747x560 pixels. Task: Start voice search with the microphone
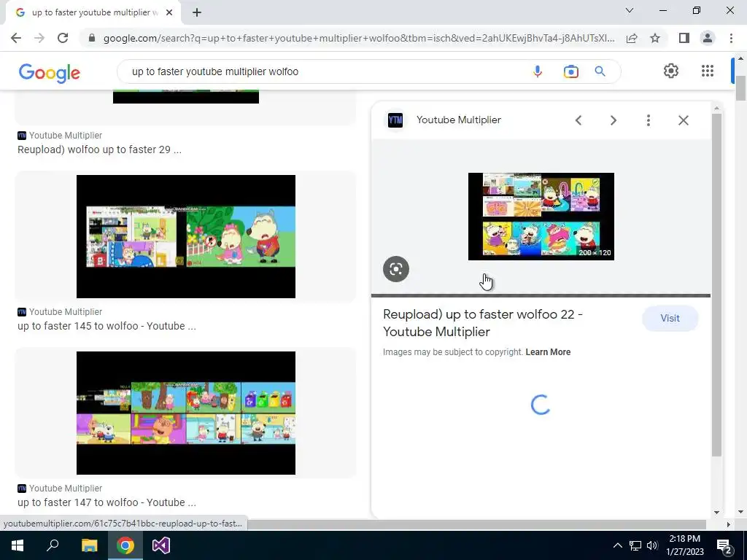(538, 72)
